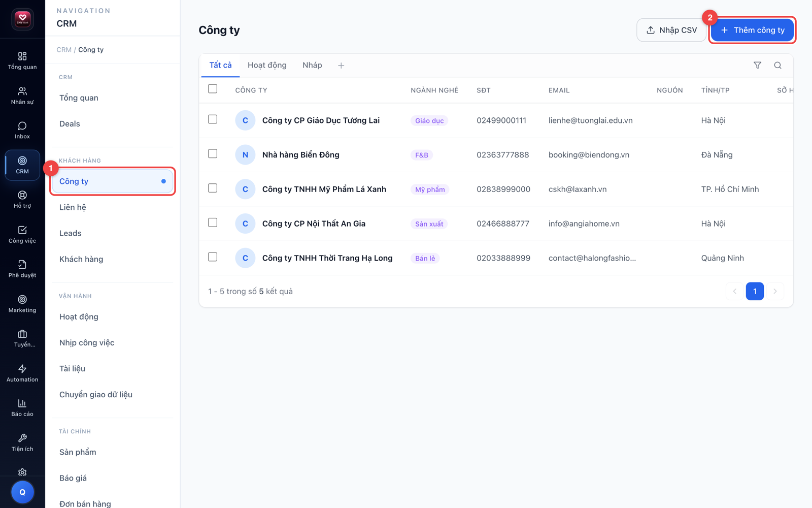Screen dimensions: 812x508
Task: Click avatar of Công ty CP Giáo Dục Tương Lai
Action: [245, 120]
